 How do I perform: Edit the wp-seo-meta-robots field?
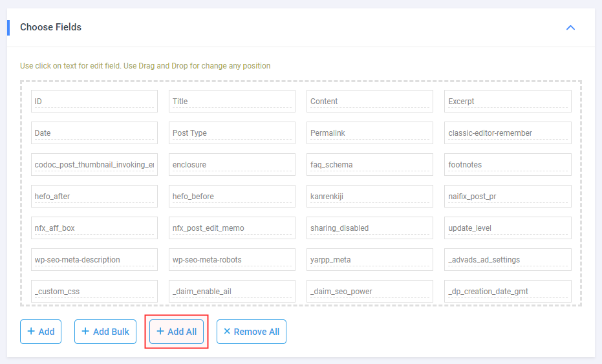(232, 259)
